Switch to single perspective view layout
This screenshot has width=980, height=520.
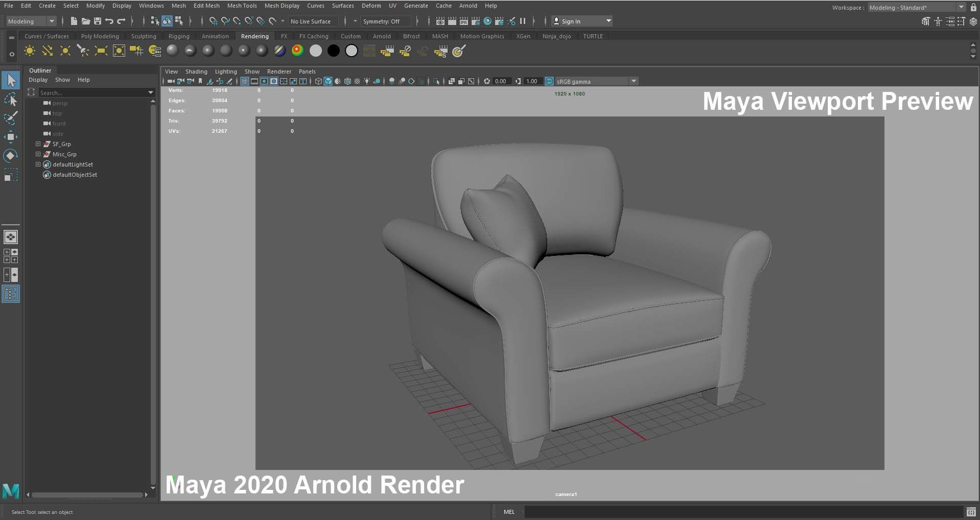[11, 237]
